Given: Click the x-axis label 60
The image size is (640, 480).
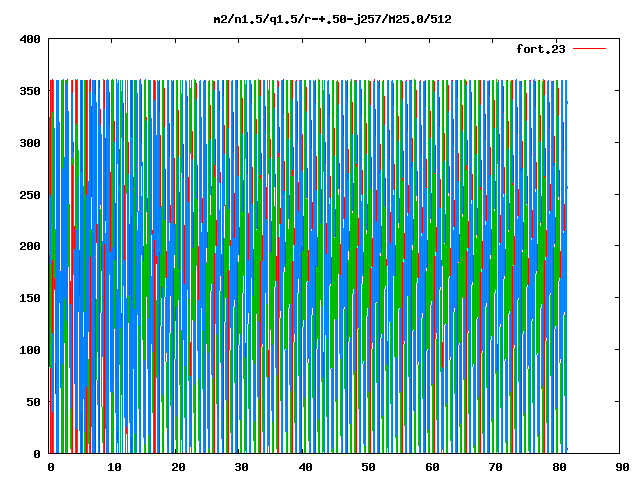Looking at the screenshot, I should (432, 467).
